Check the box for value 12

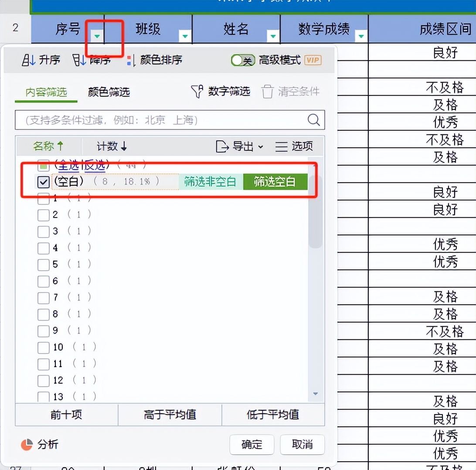(x=44, y=381)
